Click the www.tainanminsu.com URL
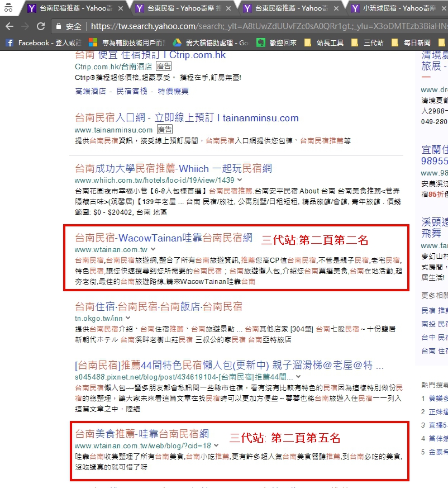This screenshot has height=488, width=448. click(x=113, y=130)
